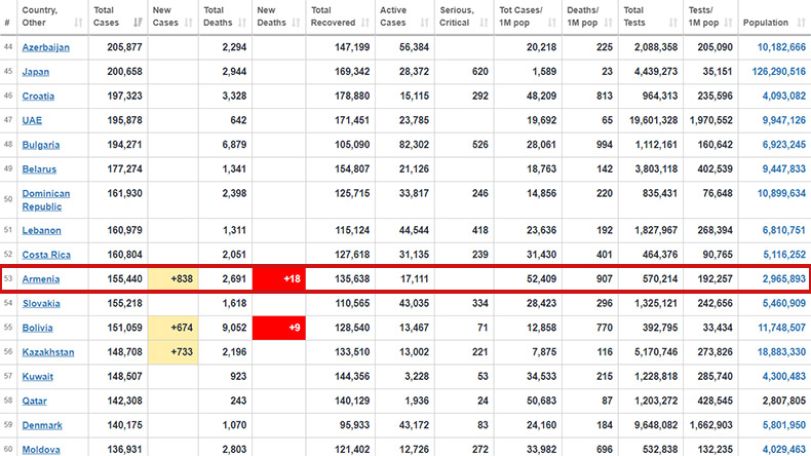Screen dimensions: 811x456
Task: Open the Belarus country link
Action: [39, 169]
